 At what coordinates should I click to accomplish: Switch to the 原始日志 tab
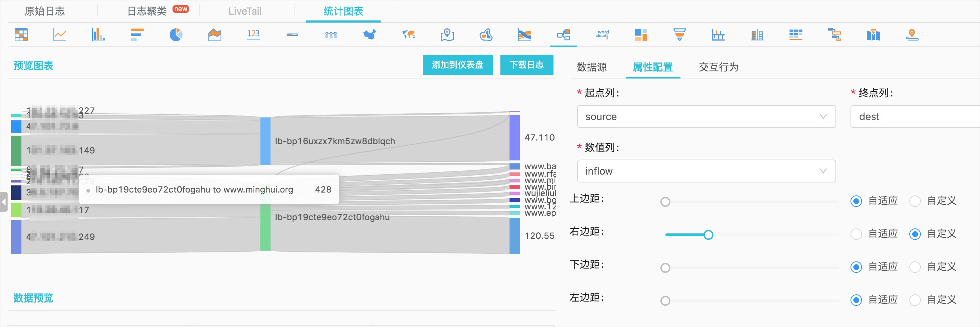pyautogui.click(x=44, y=11)
